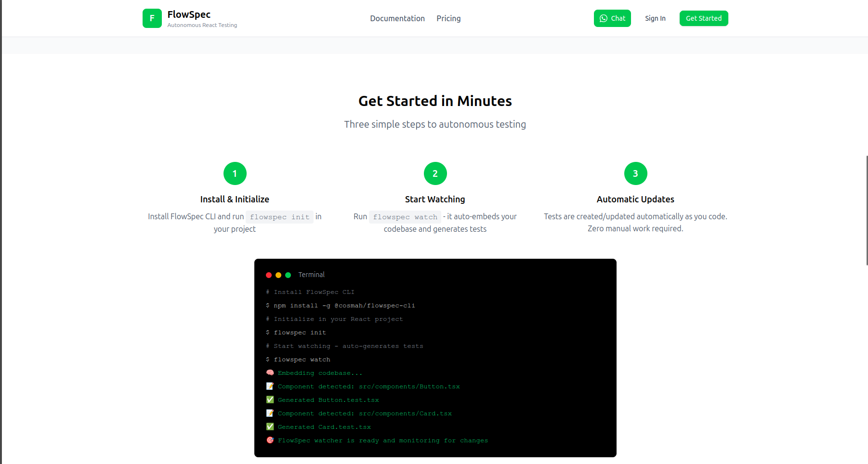This screenshot has width=868, height=464.
Task: Click the green terminal window dot
Action: pos(288,275)
